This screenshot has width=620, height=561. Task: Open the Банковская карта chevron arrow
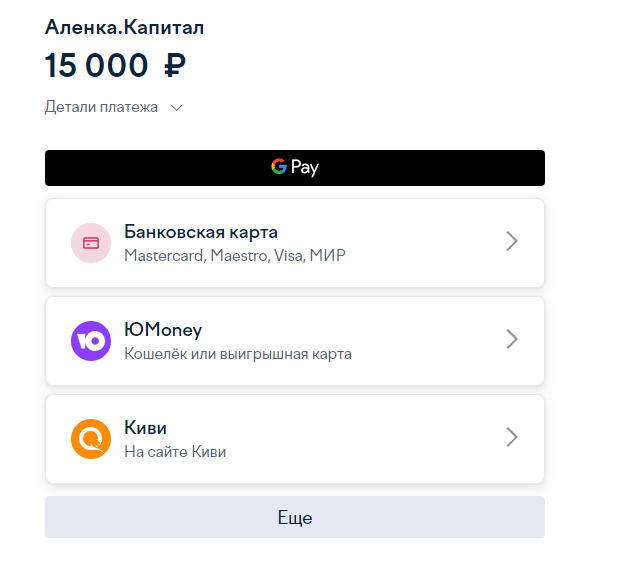[x=512, y=241]
